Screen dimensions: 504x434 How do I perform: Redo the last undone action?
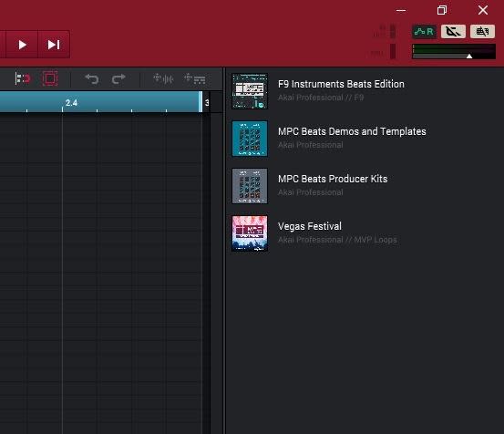pyautogui.click(x=118, y=78)
